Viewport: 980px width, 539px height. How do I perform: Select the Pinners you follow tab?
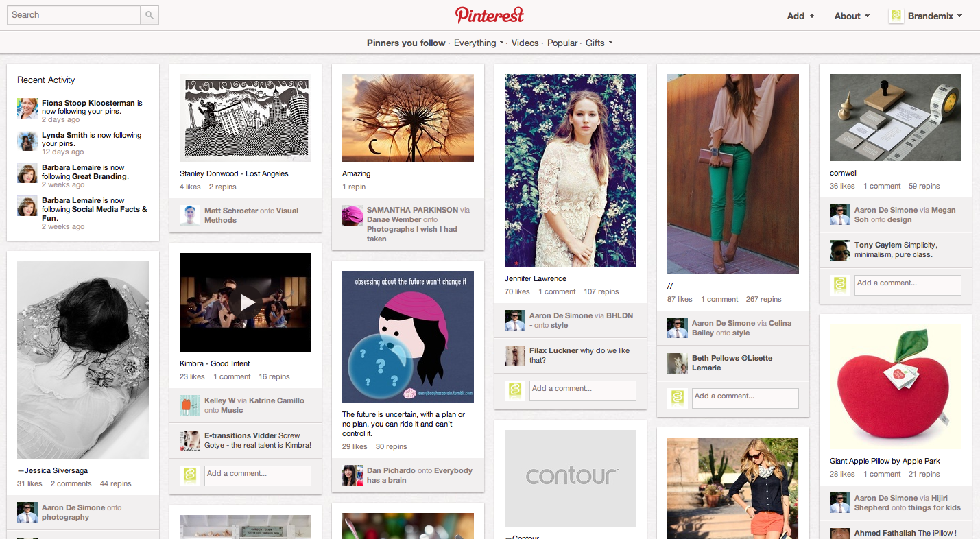406,43
